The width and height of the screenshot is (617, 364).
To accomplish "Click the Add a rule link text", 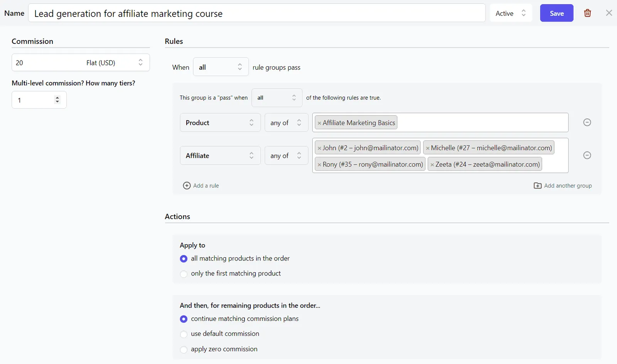I will click(x=206, y=186).
